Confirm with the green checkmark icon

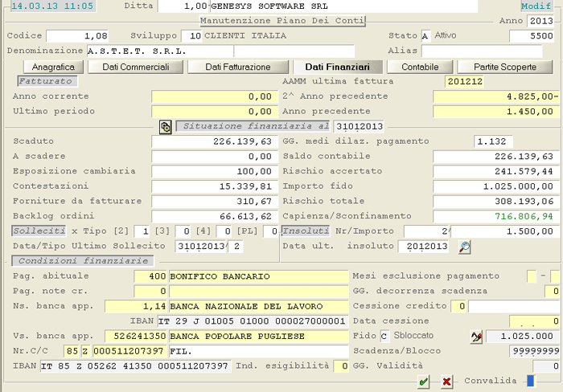(424, 382)
